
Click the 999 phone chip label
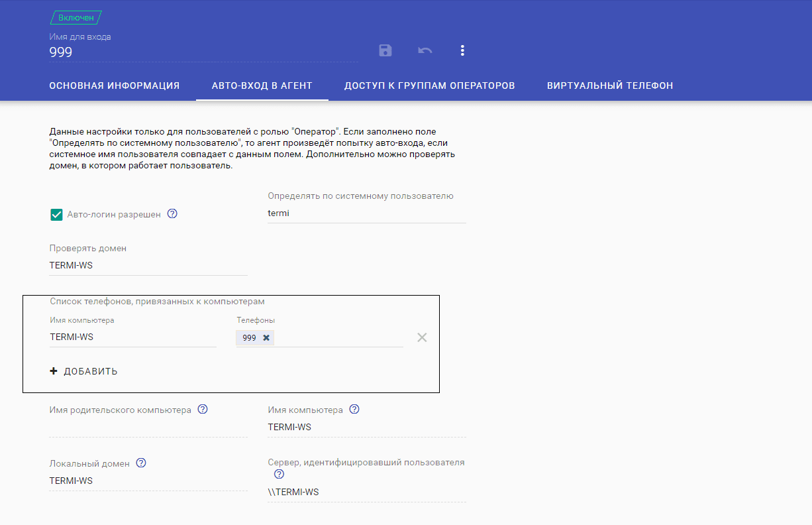pos(249,338)
